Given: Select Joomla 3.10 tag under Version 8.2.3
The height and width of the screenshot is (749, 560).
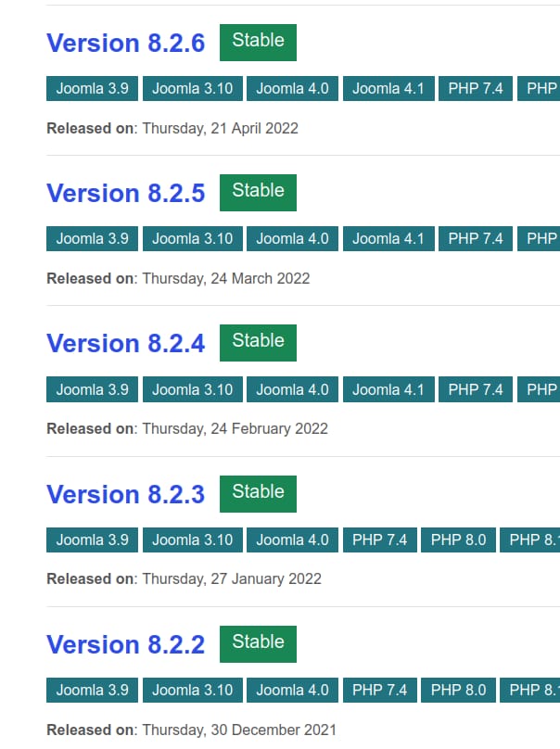Looking at the screenshot, I should pos(193,540).
